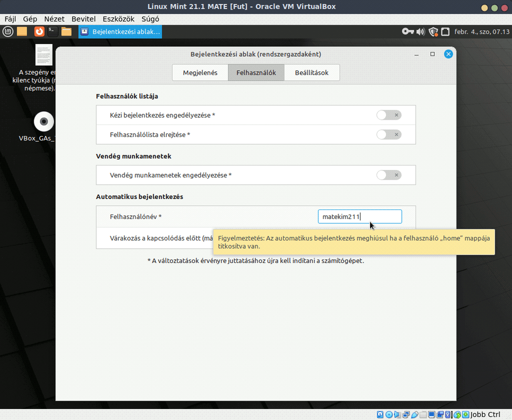Click the show desktop panel icon

point(22,31)
